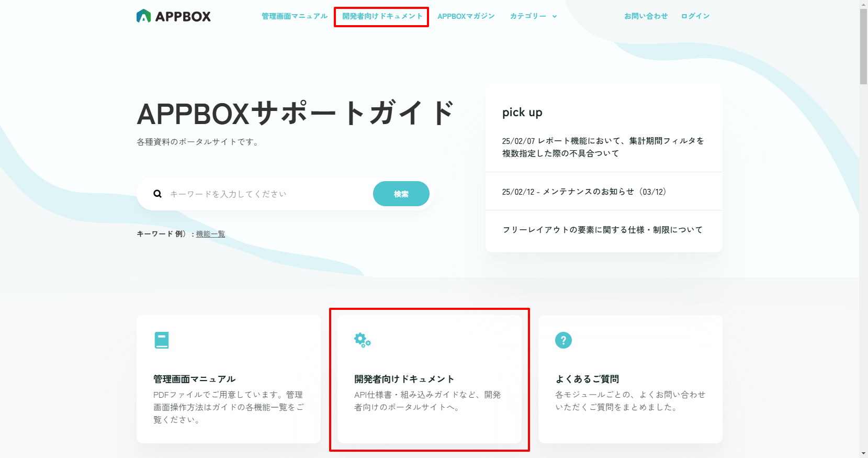Open the よくあるご質問 card title
The height and width of the screenshot is (458, 868).
(x=587, y=379)
